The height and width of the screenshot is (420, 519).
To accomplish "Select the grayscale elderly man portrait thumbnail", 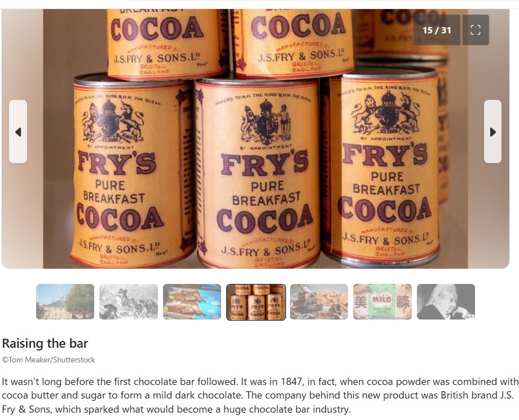I will point(446,302).
